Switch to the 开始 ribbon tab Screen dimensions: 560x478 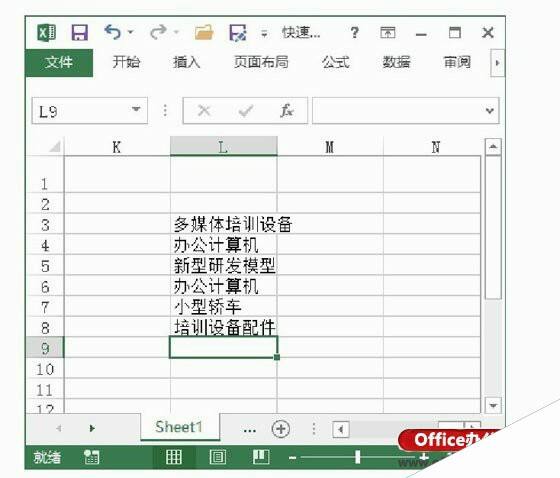126,63
